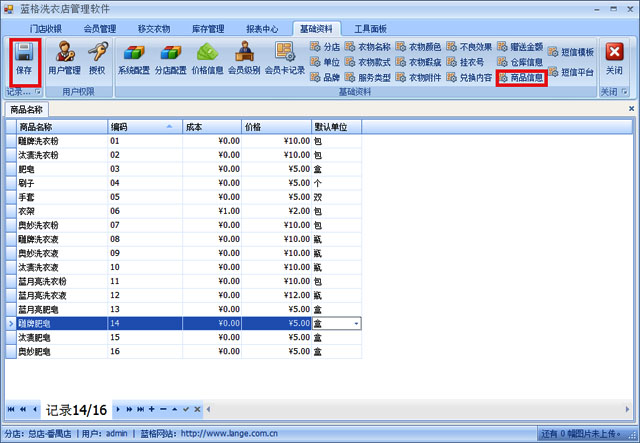This screenshot has height=443, width=640.
Task: Open 服务类型 service types
Action: tap(368, 77)
